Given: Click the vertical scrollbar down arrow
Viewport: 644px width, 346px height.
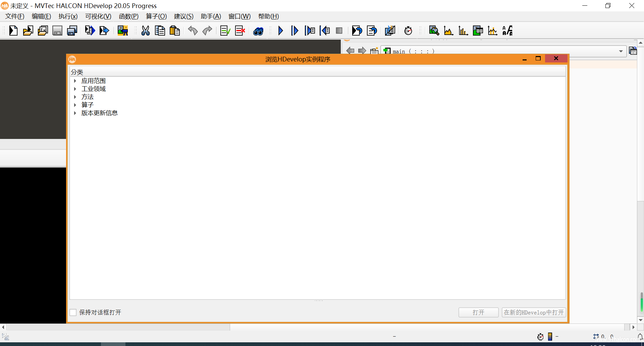Looking at the screenshot, I should 641,320.
